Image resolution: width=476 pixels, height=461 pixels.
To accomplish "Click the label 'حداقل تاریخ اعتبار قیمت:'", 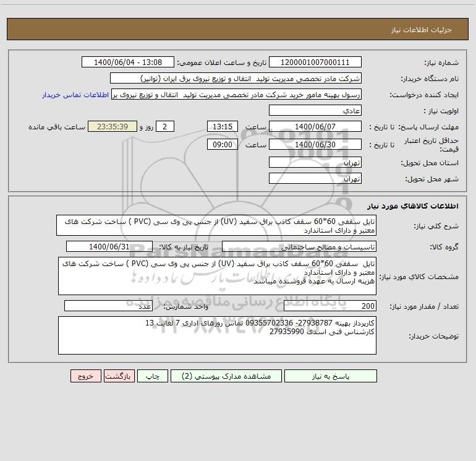I will pos(431,145).
